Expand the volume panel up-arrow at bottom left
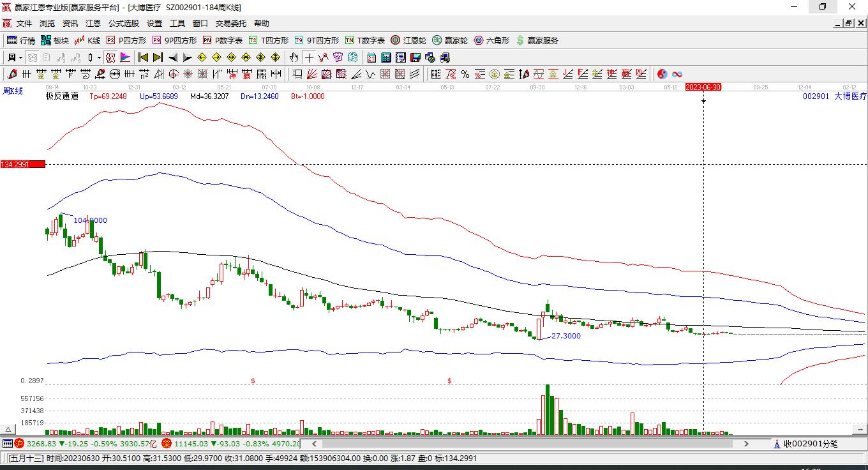Screen dimensions: 868x470 tap(8, 429)
